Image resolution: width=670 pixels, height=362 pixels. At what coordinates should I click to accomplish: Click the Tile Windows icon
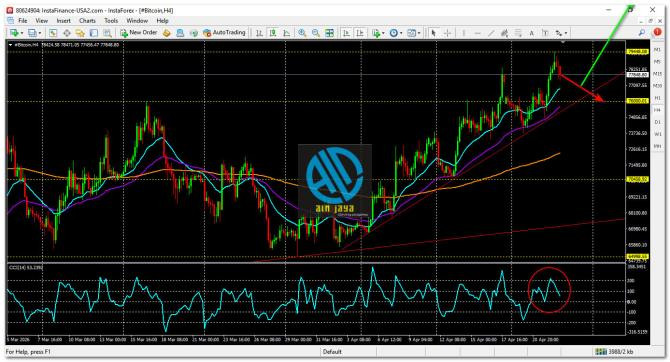pos(329,32)
